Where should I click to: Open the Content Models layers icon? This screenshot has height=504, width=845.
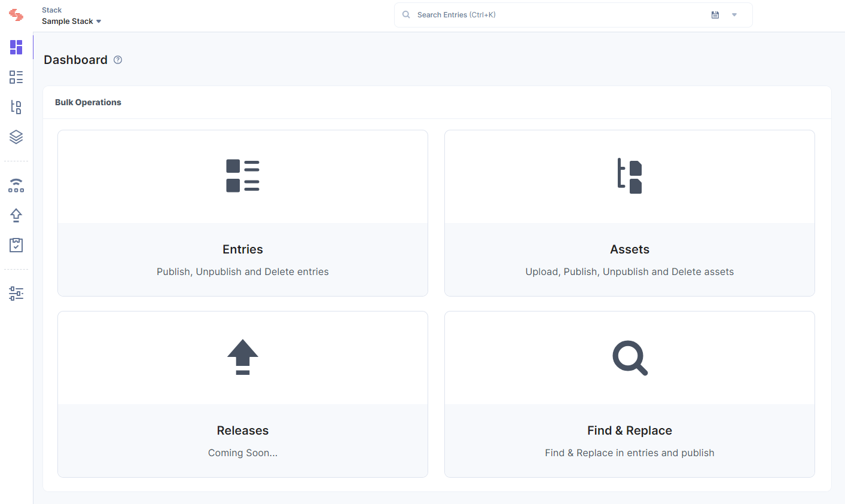point(16,137)
